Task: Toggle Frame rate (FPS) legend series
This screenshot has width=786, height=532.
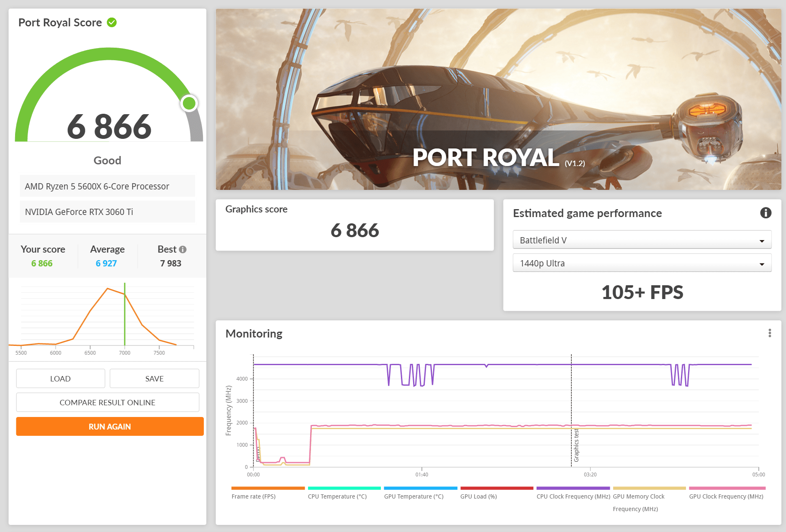Action: coord(254,496)
